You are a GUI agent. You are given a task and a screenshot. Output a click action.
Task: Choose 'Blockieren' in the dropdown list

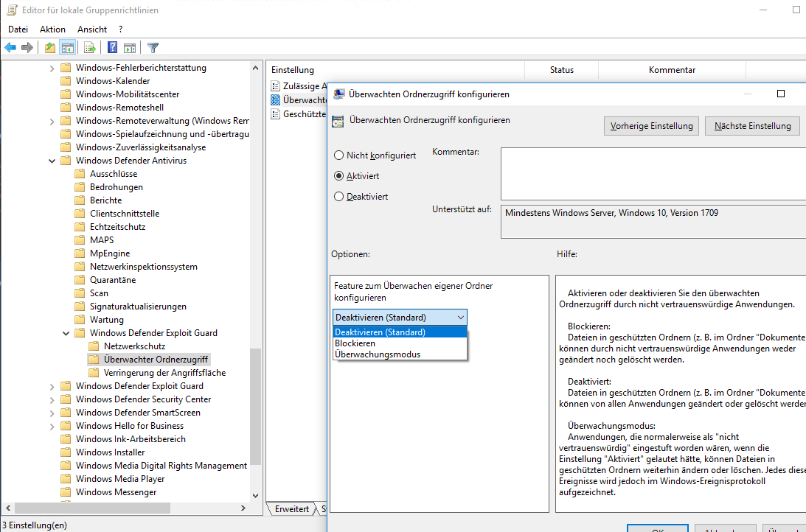(x=400, y=343)
